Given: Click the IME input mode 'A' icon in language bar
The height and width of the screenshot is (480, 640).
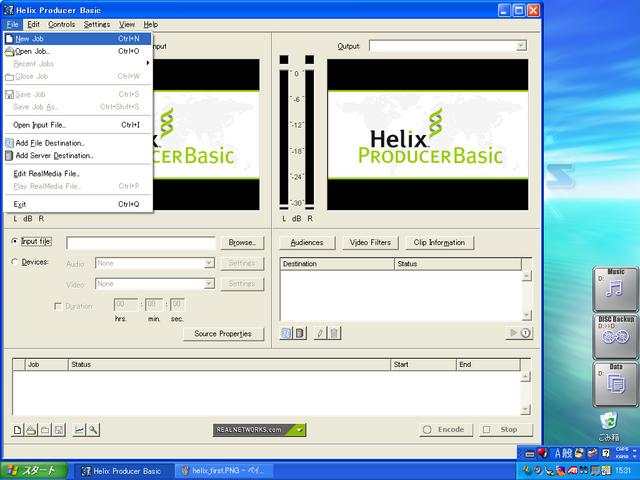Looking at the screenshot, I should coord(558,453).
